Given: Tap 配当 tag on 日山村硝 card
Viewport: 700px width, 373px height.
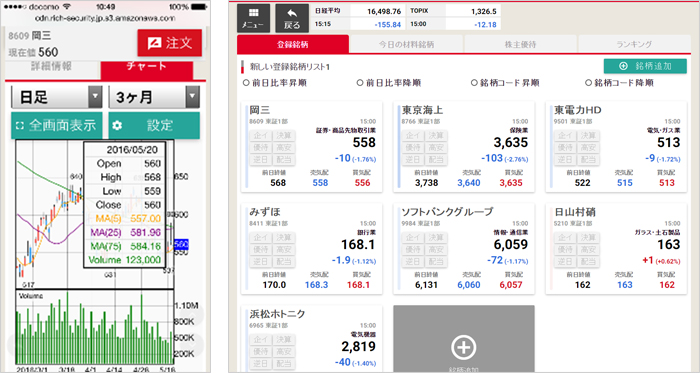Looking at the screenshot, I should 588,262.
